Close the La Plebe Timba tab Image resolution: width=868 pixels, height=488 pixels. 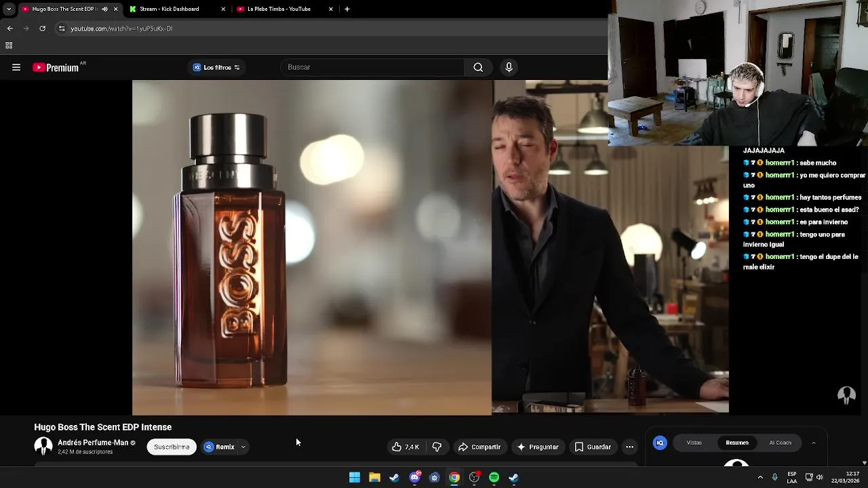331,9
